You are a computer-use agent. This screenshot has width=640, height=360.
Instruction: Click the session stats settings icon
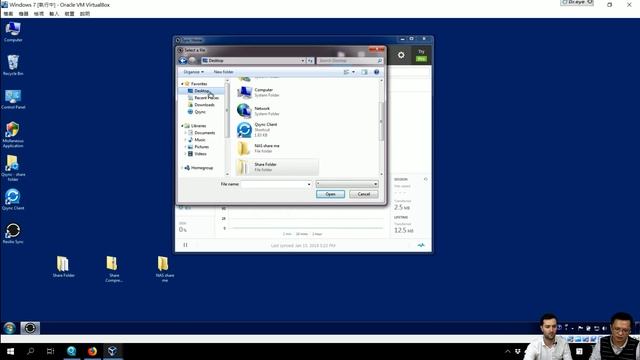426,179
